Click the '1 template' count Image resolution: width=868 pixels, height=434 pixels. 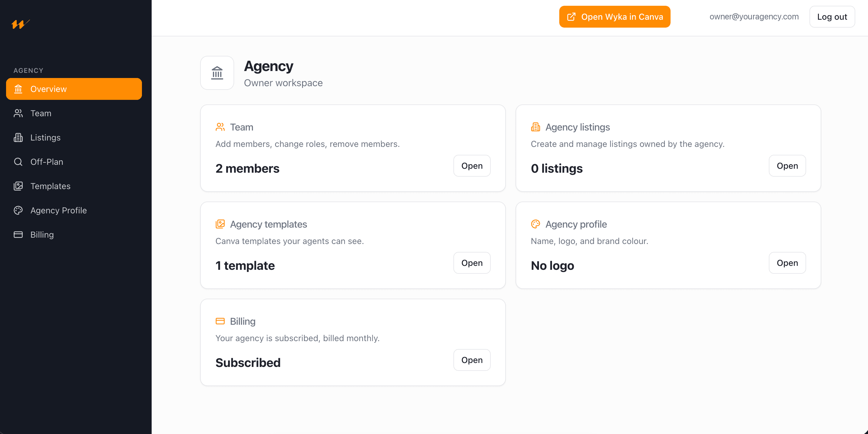click(245, 265)
